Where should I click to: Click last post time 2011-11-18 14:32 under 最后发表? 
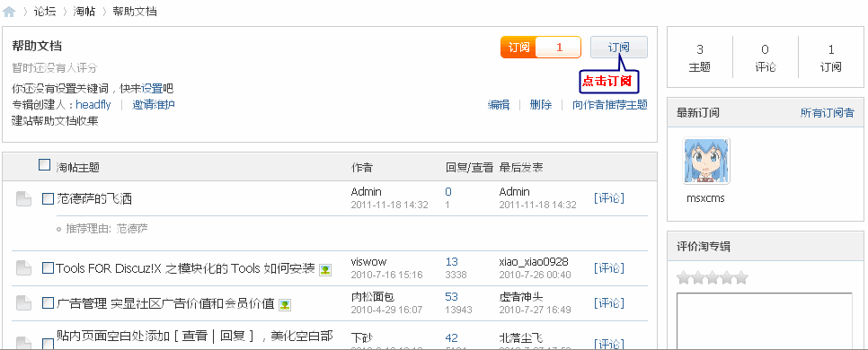click(537, 205)
